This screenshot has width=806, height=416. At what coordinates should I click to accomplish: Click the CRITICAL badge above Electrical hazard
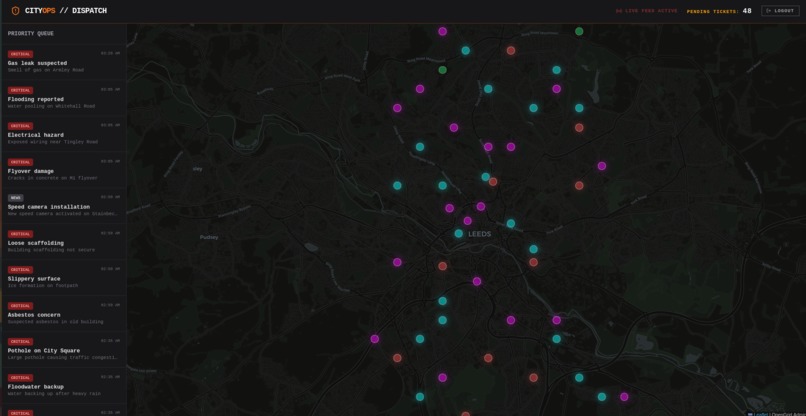(x=21, y=126)
